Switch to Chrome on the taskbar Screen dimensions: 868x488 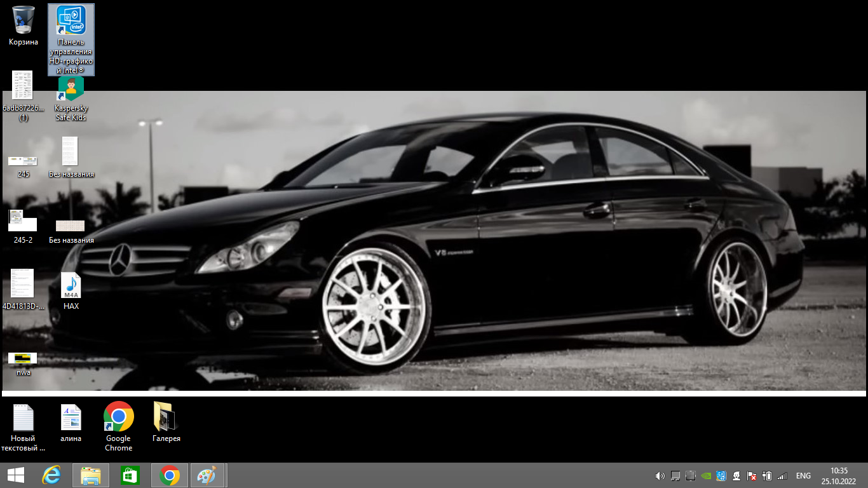point(169,475)
